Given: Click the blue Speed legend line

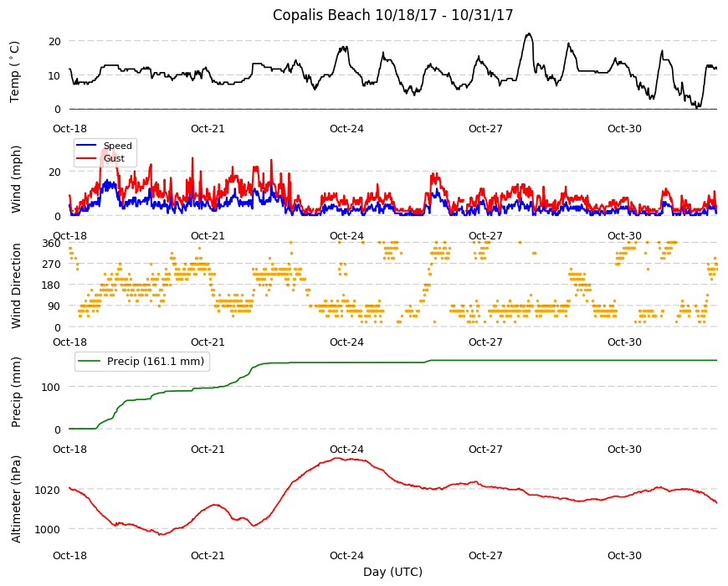Looking at the screenshot, I should [x=86, y=145].
